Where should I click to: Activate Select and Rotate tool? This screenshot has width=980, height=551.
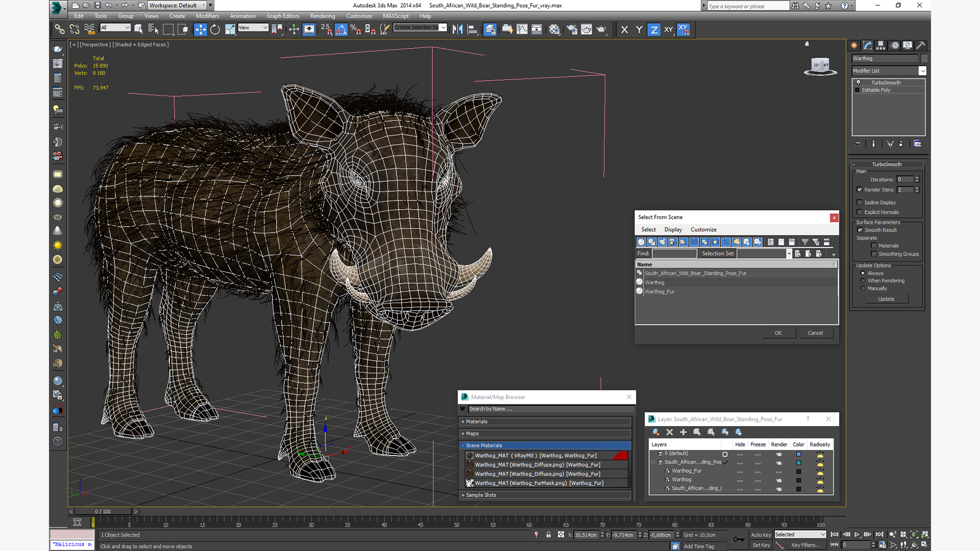[x=215, y=29]
